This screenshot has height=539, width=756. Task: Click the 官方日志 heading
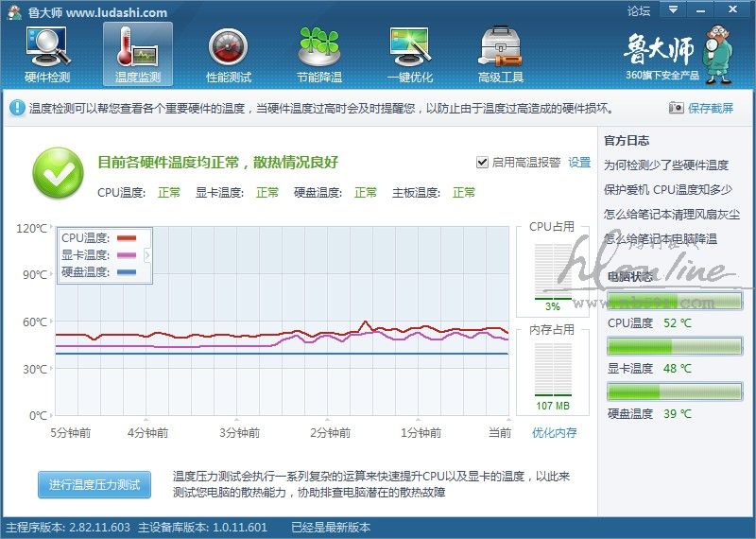[x=627, y=140]
